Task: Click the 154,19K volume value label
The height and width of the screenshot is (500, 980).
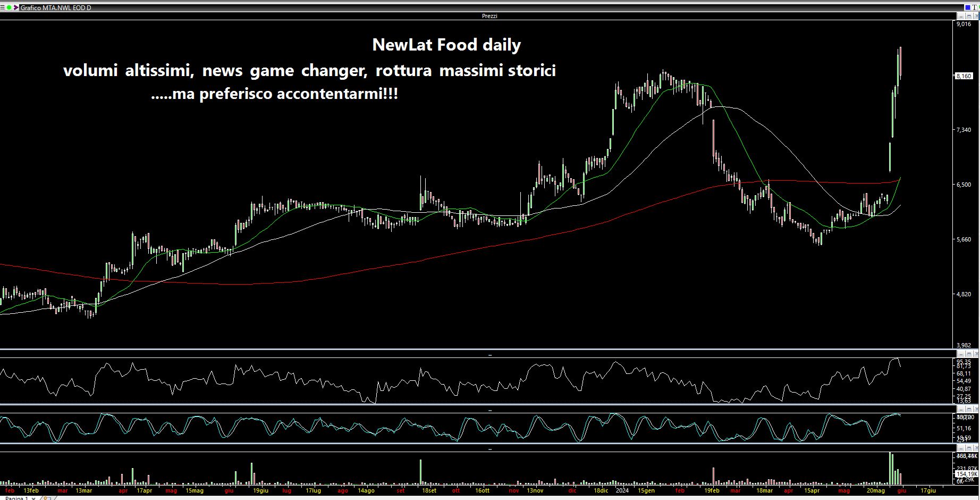Action: [967, 473]
